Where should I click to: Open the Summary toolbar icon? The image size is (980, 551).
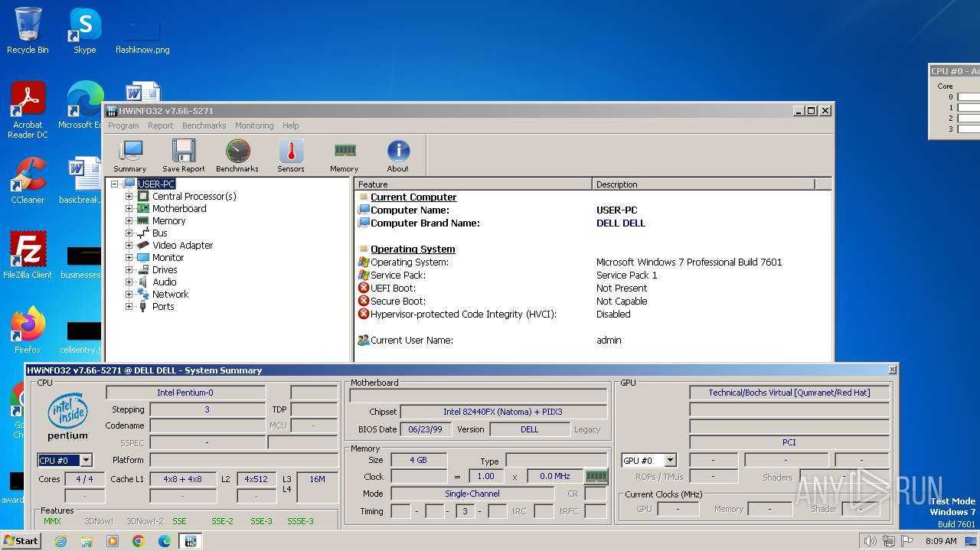(129, 156)
